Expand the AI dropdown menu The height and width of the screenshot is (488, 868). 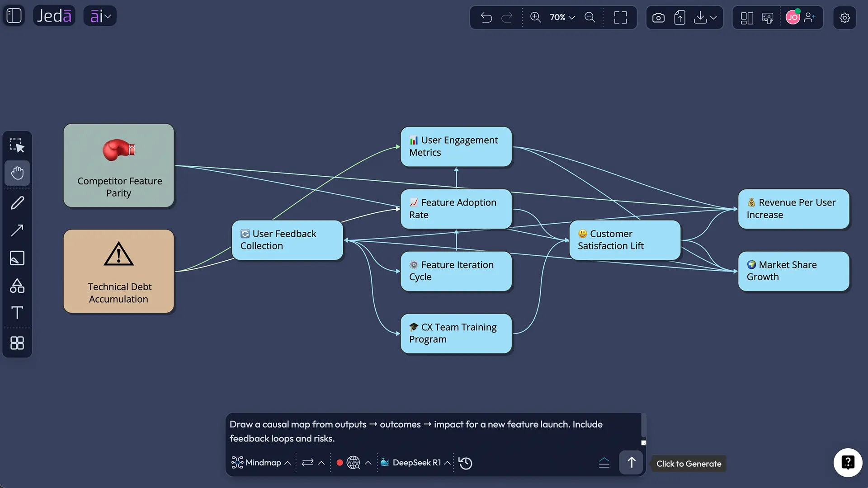(100, 16)
